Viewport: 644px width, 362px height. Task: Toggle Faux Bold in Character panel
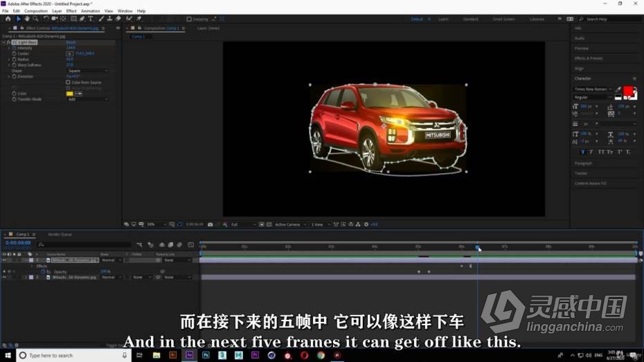click(x=583, y=152)
